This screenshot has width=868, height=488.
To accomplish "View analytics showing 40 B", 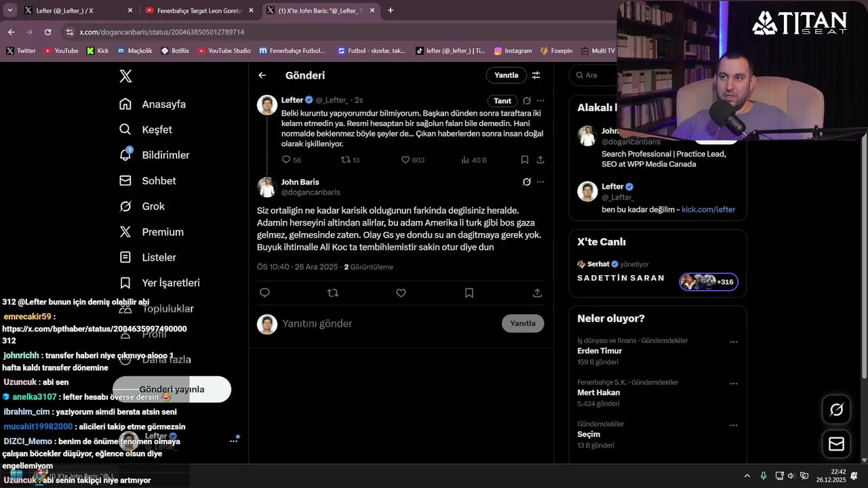I will [x=473, y=160].
